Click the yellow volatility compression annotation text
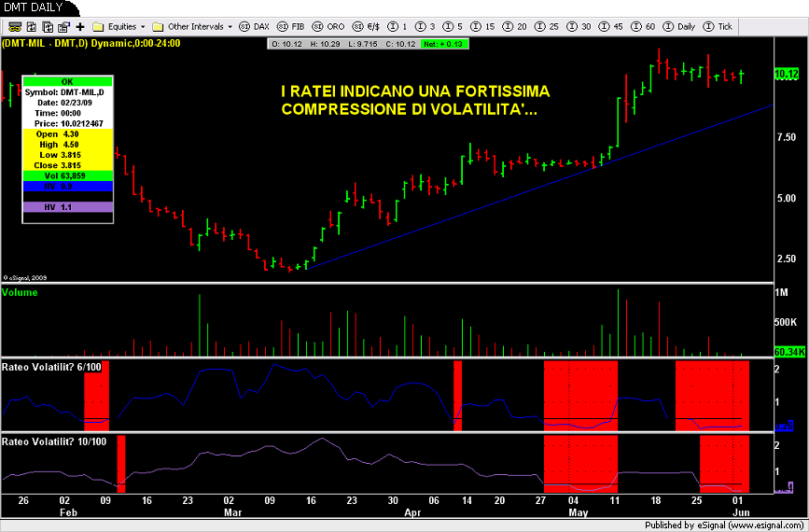This screenshot has height=532, width=809. click(x=415, y=101)
